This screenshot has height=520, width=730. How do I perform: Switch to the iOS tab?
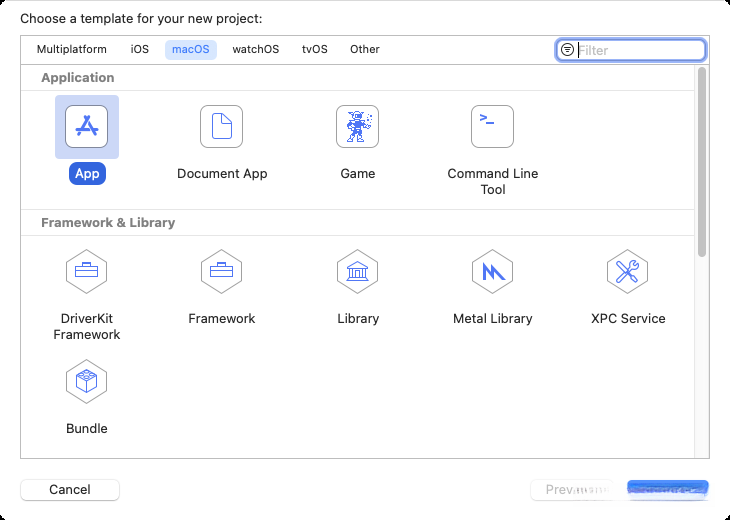coord(139,49)
